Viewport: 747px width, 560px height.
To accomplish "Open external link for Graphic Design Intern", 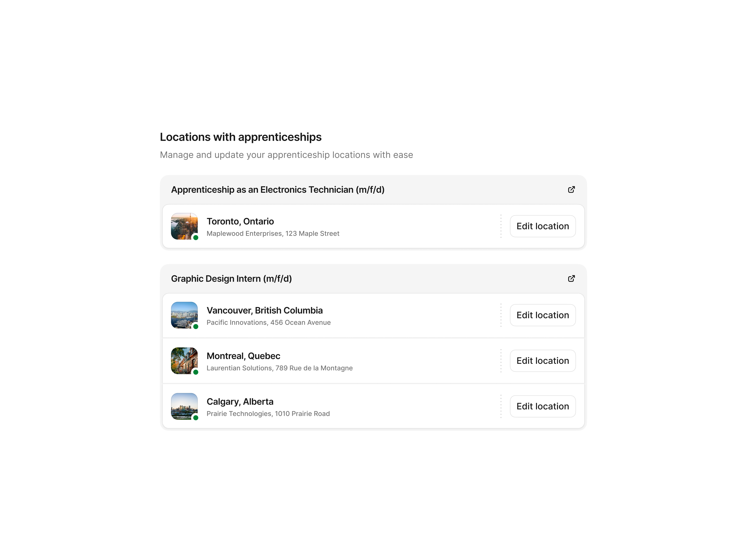I will pos(571,279).
